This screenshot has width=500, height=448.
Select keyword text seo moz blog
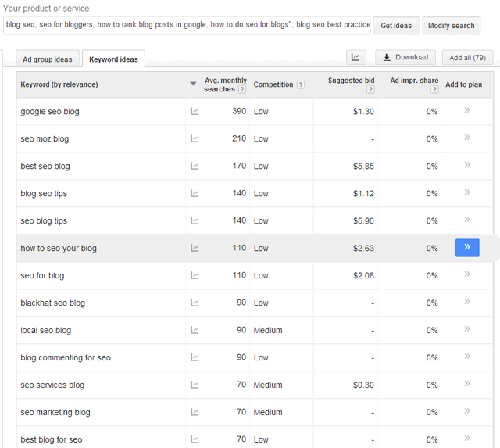click(45, 139)
